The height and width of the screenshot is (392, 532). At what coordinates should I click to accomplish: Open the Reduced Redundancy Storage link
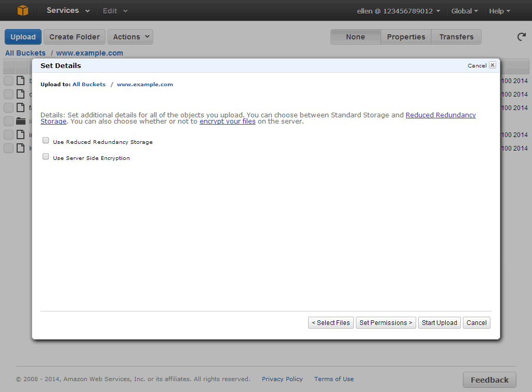pyautogui.click(x=440, y=115)
